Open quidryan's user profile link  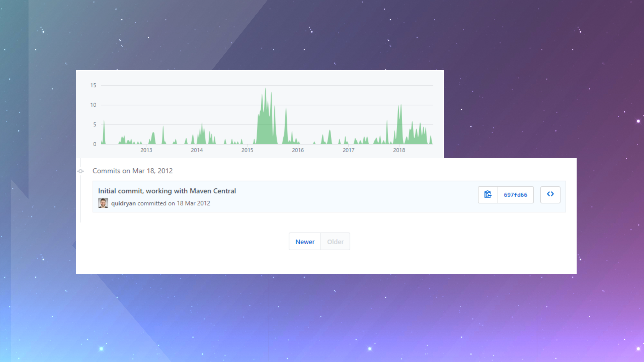click(123, 203)
